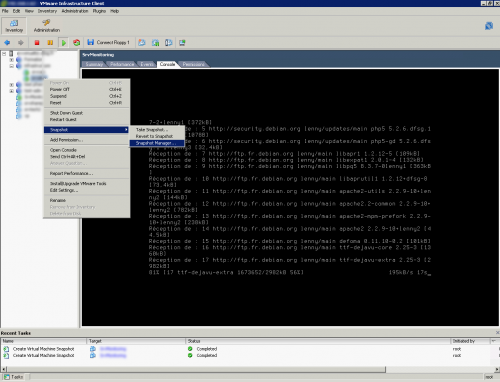Click the Initiated by column header
This screenshot has height=382, width=500.
tap(470, 341)
